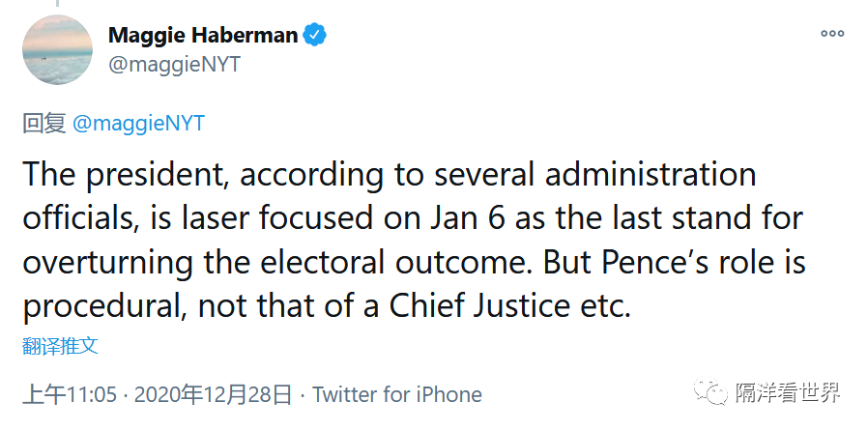868x430 pixels.
Task: Open the Twitter for iPhone source link
Action: click(397, 394)
